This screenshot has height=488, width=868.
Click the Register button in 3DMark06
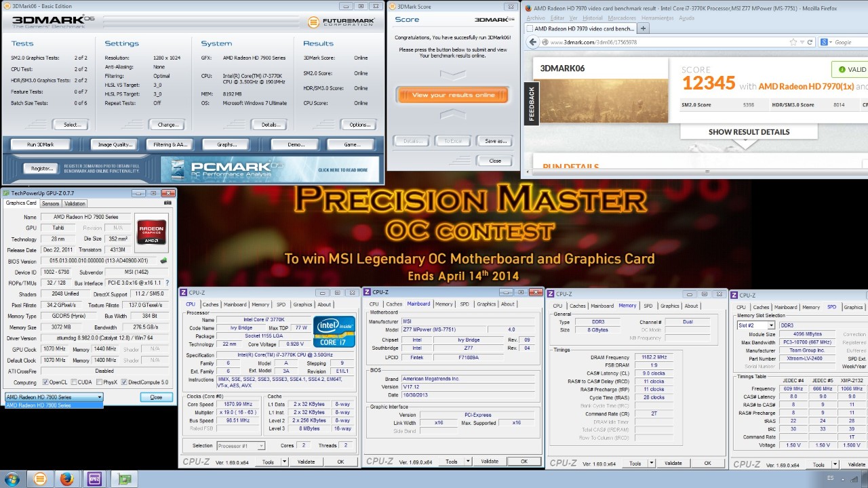[41, 168]
